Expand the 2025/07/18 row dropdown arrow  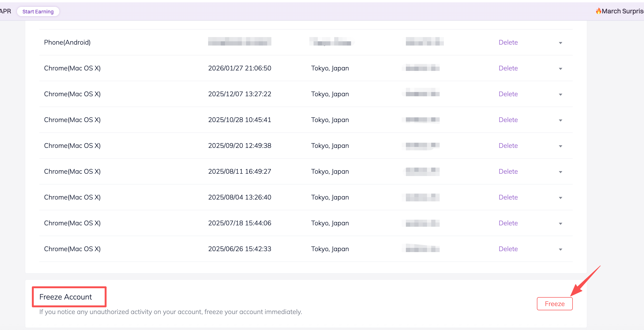pos(561,224)
